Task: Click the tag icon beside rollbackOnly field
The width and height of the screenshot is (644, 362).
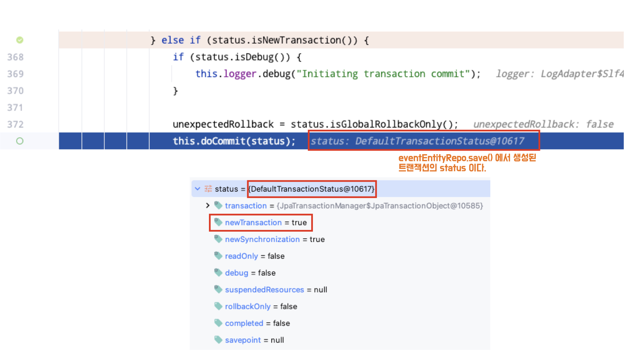Action: 218,306
